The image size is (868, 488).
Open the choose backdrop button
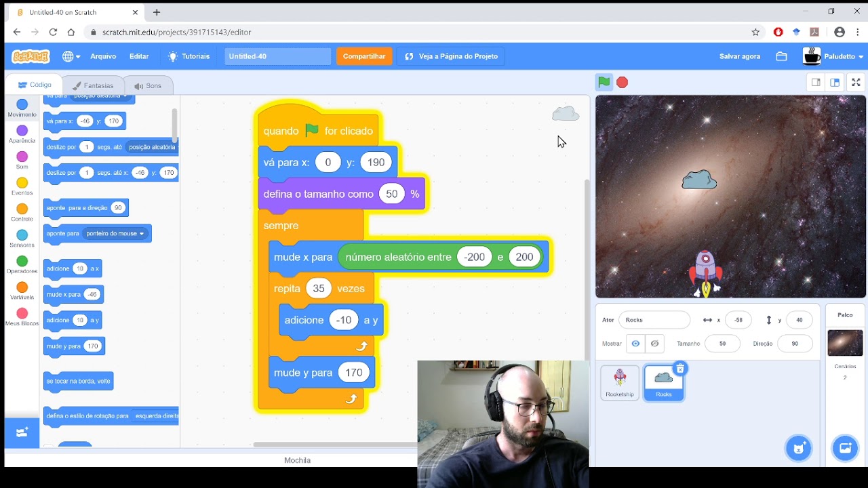(845, 448)
